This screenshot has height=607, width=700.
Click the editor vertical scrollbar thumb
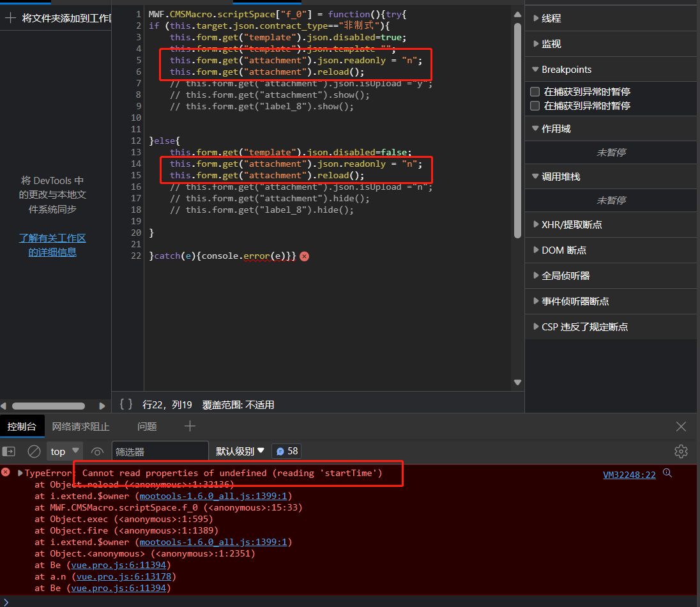[517, 130]
